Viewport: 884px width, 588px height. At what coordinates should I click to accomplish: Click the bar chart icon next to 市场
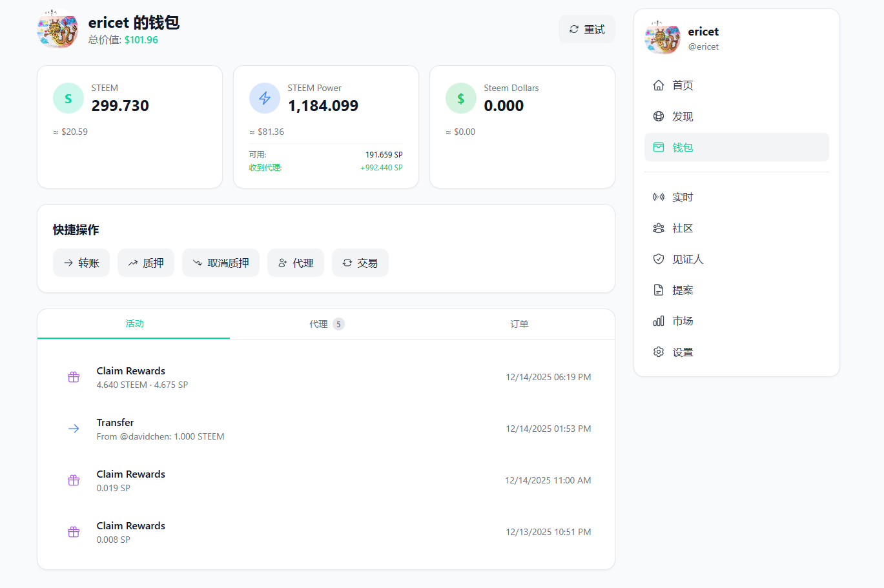659,321
